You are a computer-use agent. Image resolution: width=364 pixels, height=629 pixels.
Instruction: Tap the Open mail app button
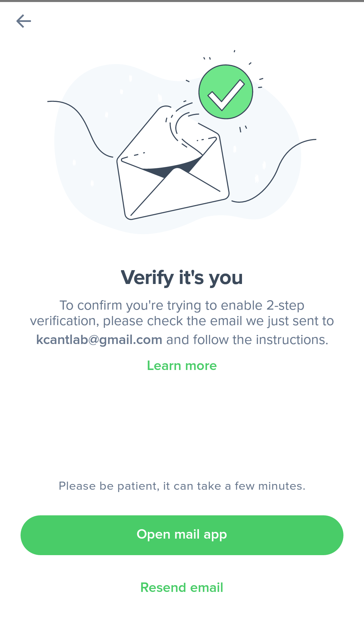pos(182,535)
